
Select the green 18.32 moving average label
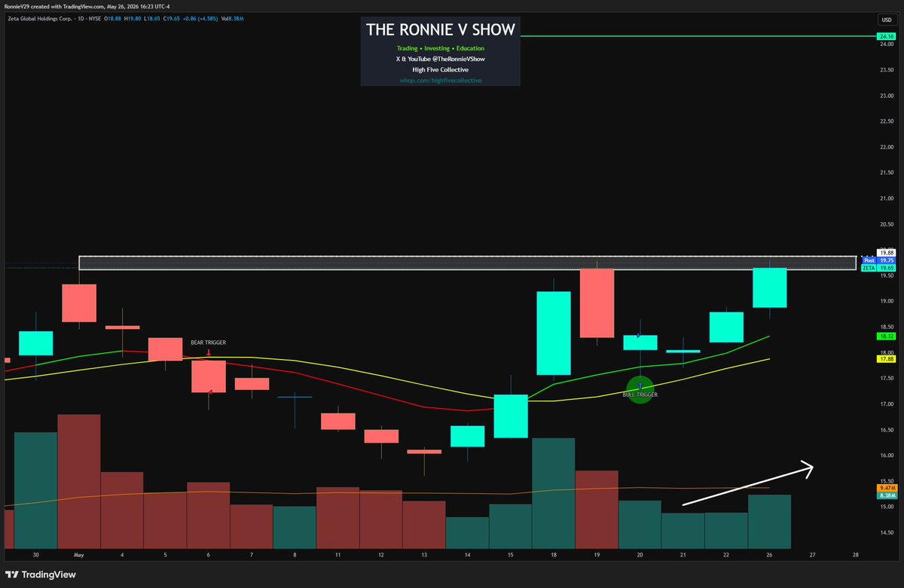885,337
